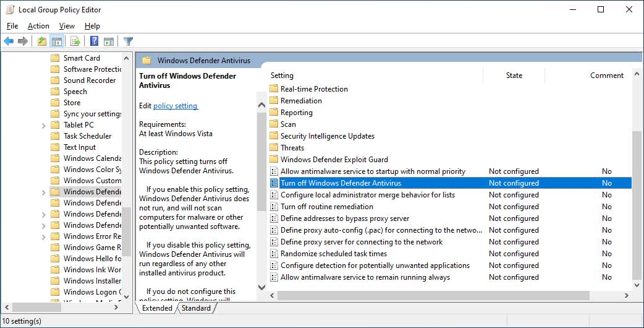
Task: Click the Back arrow toolbar icon
Action: tap(9, 41)
